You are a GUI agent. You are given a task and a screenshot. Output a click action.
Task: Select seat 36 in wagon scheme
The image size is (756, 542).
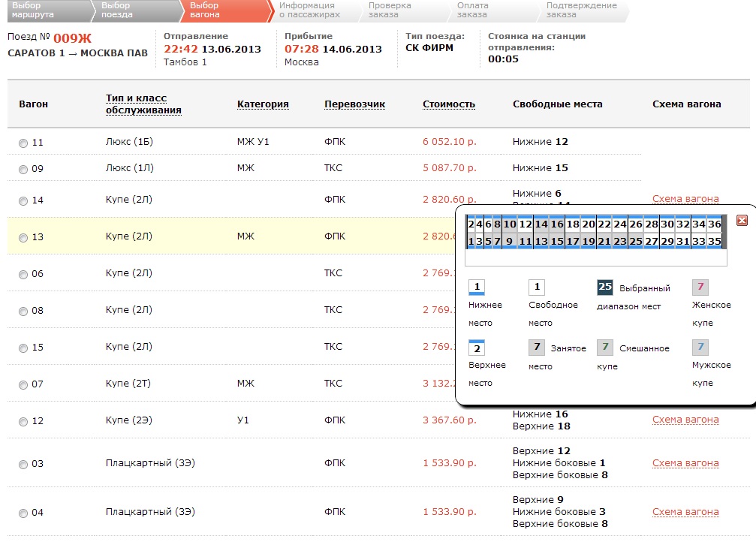click(x=714, y=224)
